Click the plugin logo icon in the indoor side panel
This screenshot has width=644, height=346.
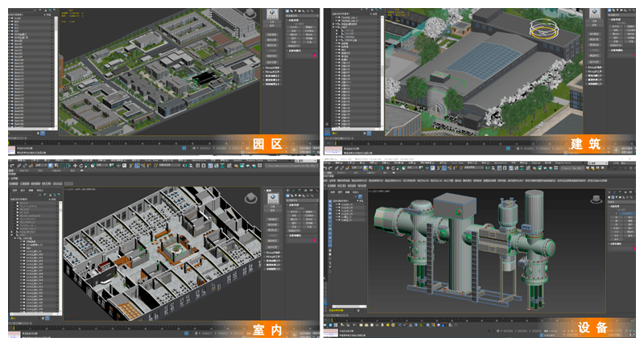point(273,198)
